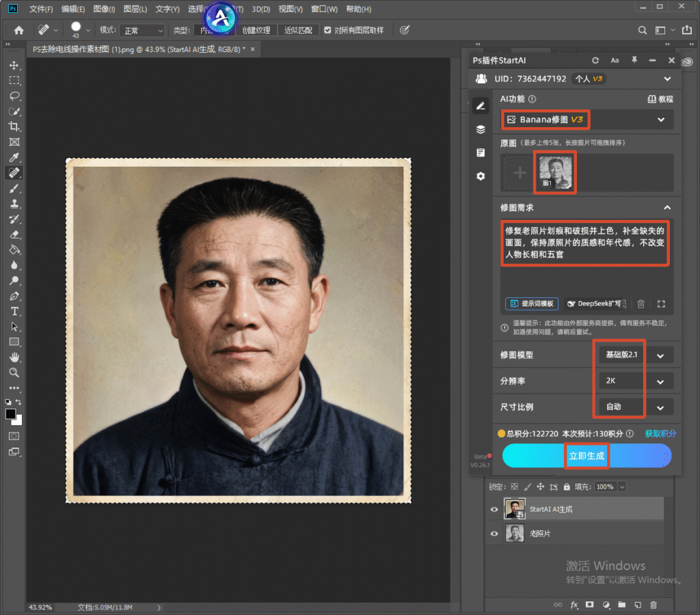Open the 图像(I) menu

pos(104,9)
